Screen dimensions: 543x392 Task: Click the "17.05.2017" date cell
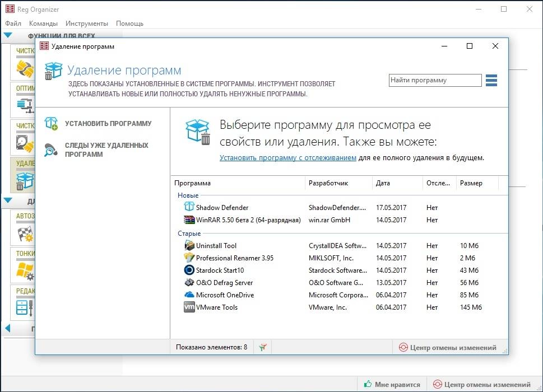[x=391, y=208]
